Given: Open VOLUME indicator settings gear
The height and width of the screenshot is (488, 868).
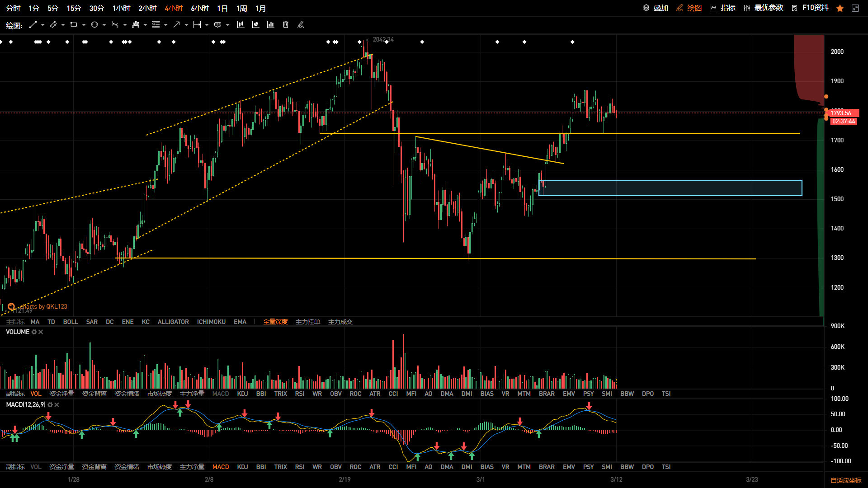Looking at the screenshot, I should click(34, 332).
